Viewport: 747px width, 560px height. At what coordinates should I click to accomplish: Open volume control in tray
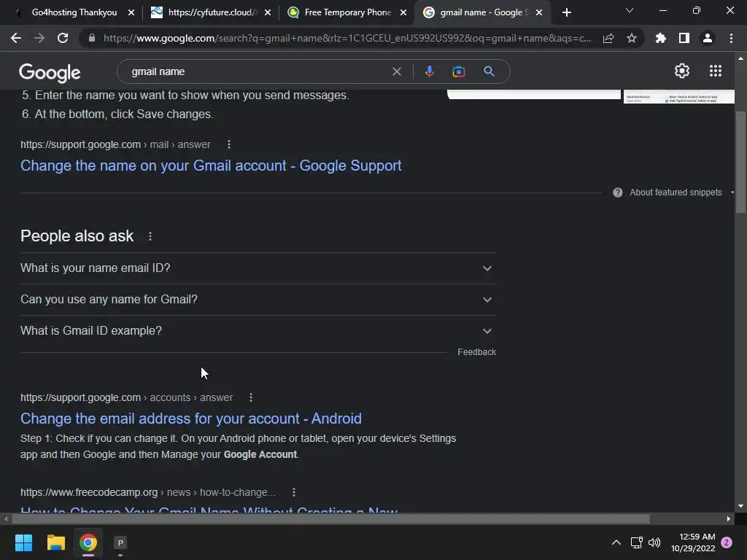click(x=654, y=542)
